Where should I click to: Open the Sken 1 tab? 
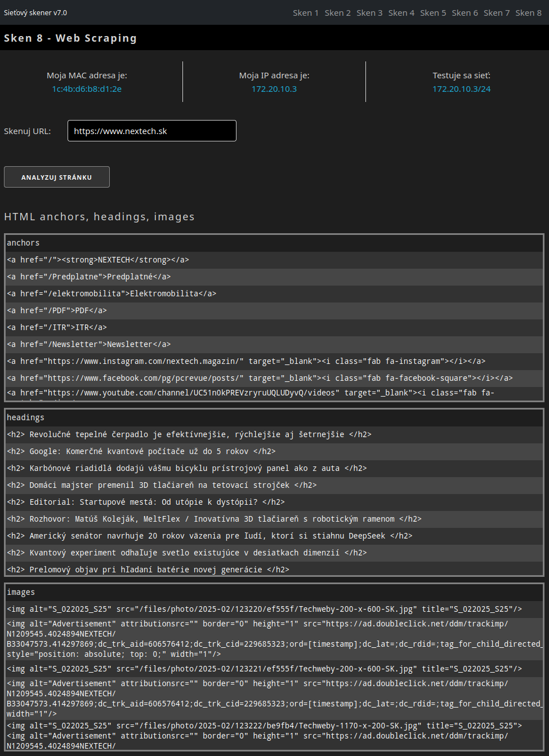(x=305, y=13)
